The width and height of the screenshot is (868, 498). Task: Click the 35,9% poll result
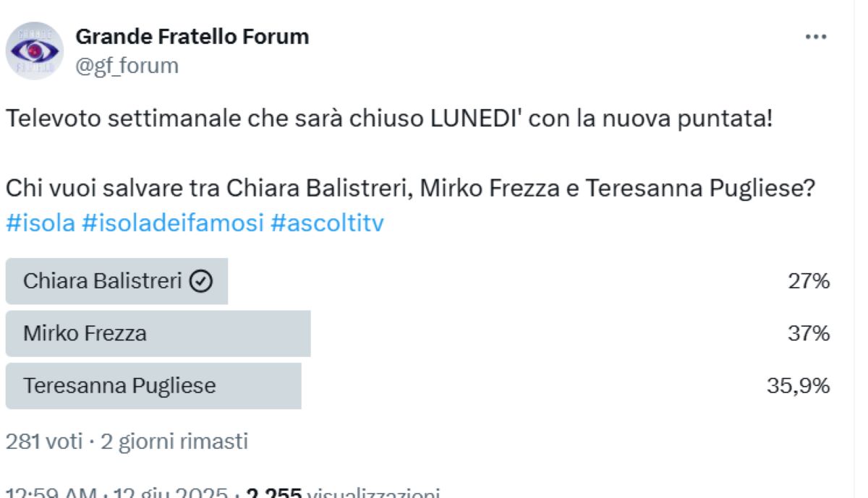pos(798,386)
